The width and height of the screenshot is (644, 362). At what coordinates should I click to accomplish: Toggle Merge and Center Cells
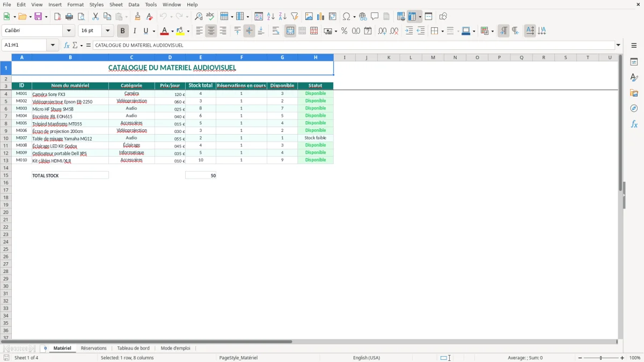290,31
